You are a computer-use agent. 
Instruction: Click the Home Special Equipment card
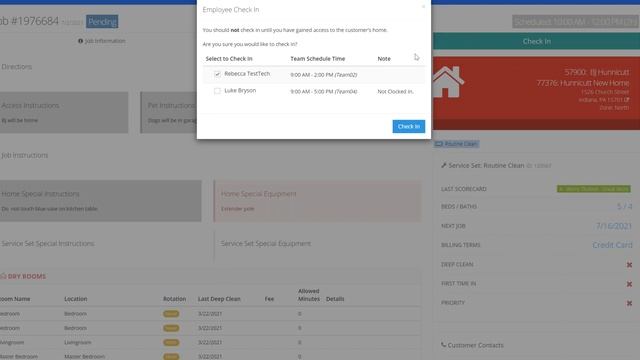[317, 201]
